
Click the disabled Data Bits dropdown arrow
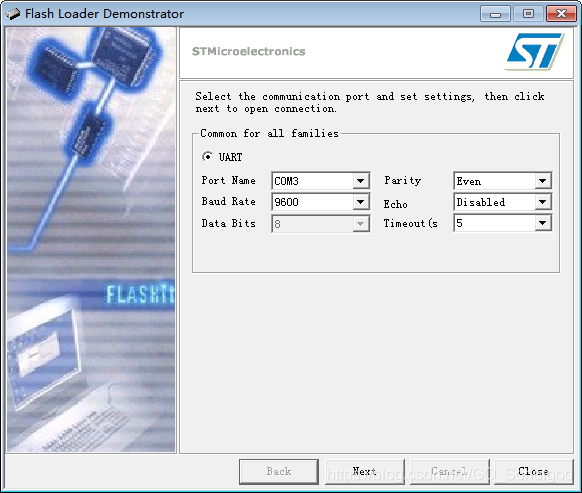[x=360, y=224]
